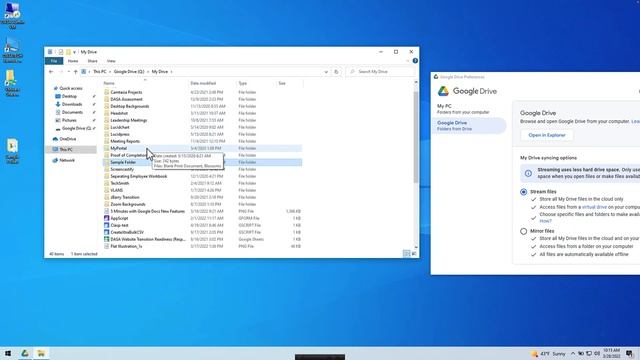Image resolution: width=640 pixels, height=360 pixels.
Task: Show hidden tray icons chevron
Action: pyautogui.click(x=573, y=353)
